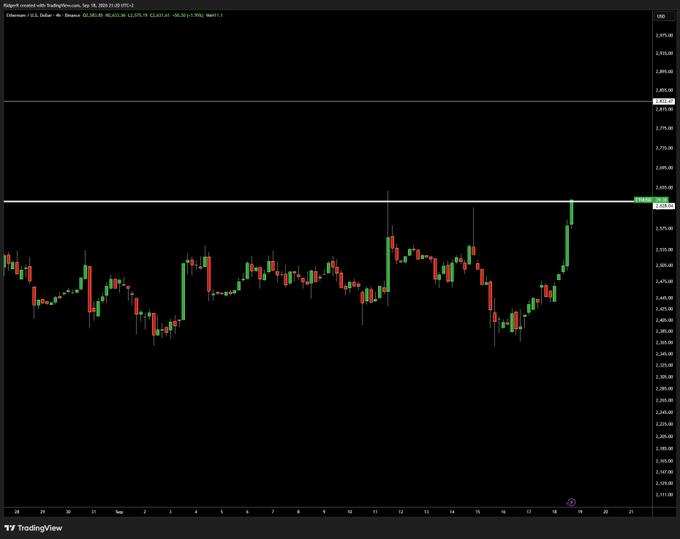Click the white 2,628.04 price axis label

pyautogui.click(x=664, y=206)
